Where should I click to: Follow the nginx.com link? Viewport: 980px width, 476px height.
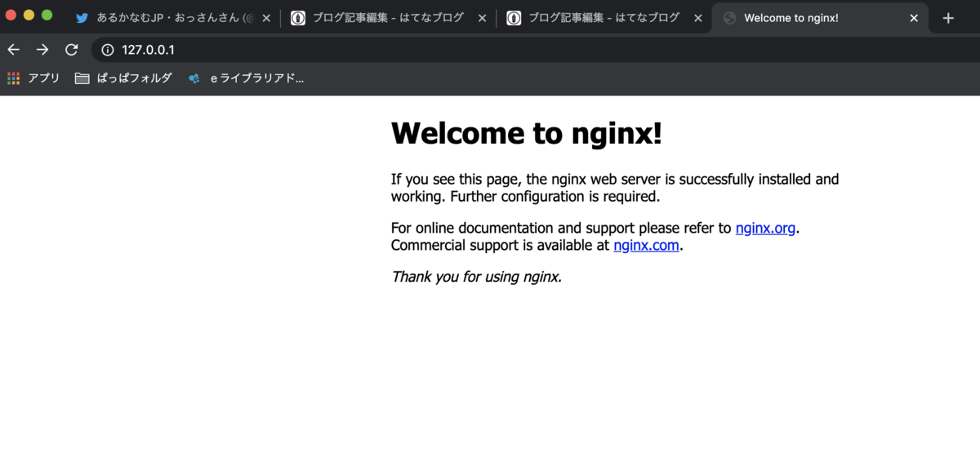coord(646,245)
